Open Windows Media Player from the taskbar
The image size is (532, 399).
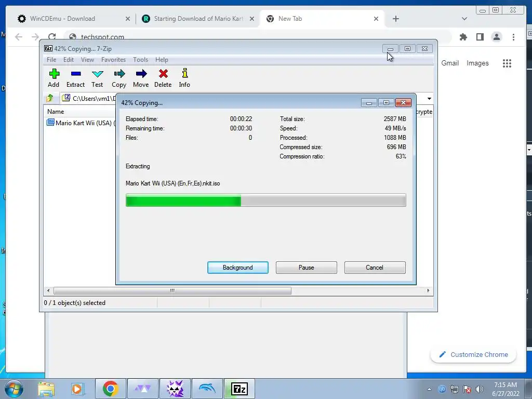pyautogui.click(x=77, y=389)
